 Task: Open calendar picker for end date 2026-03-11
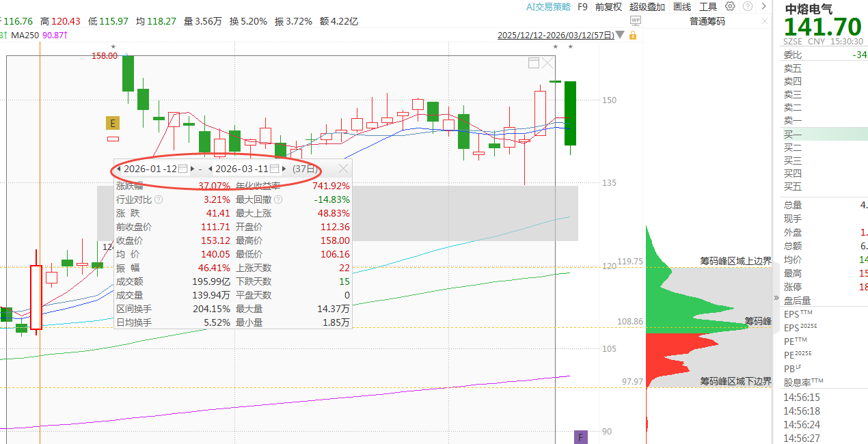(x=275, y=169)
